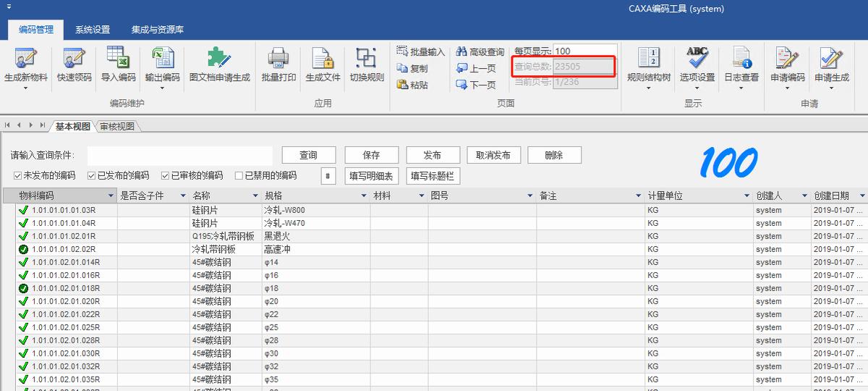Switch to 系统设置 ribbon tab
This screenshot has width=868, height=391.
point(93,30)
